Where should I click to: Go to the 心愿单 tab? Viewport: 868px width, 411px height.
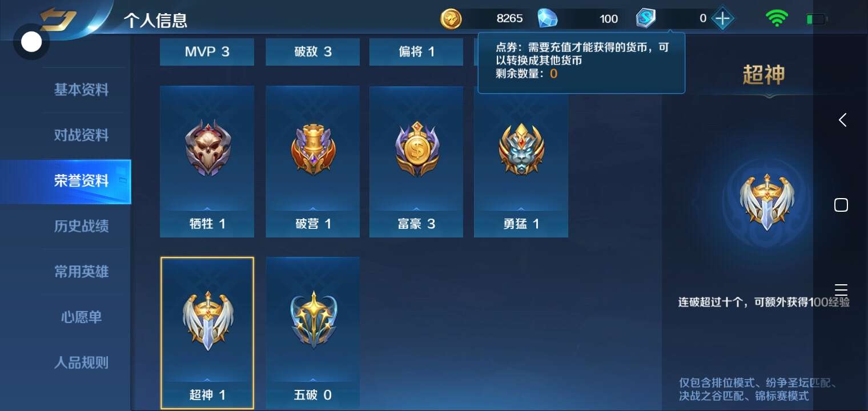click(x=81, y=317)
